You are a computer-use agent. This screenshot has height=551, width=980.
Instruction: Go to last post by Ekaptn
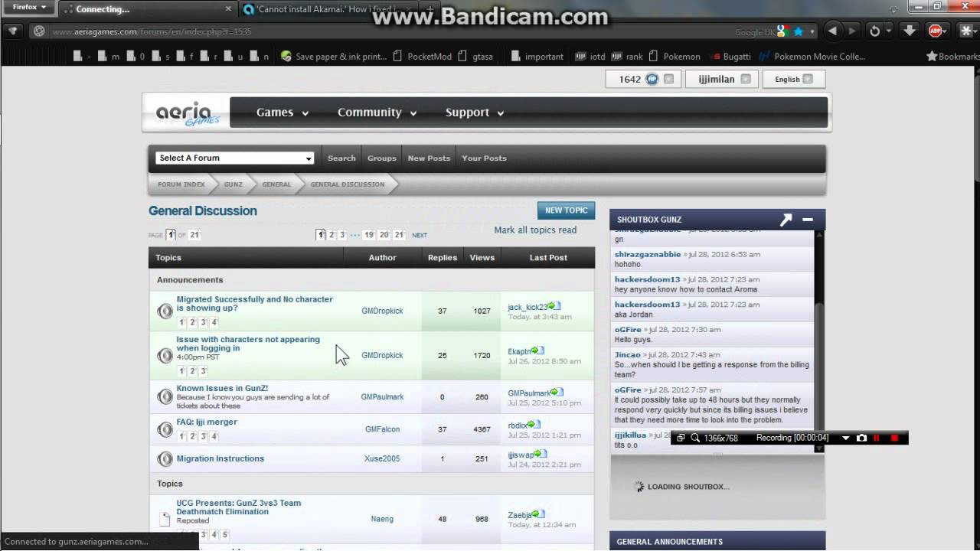pyautogui.click(x=538, y=351)
